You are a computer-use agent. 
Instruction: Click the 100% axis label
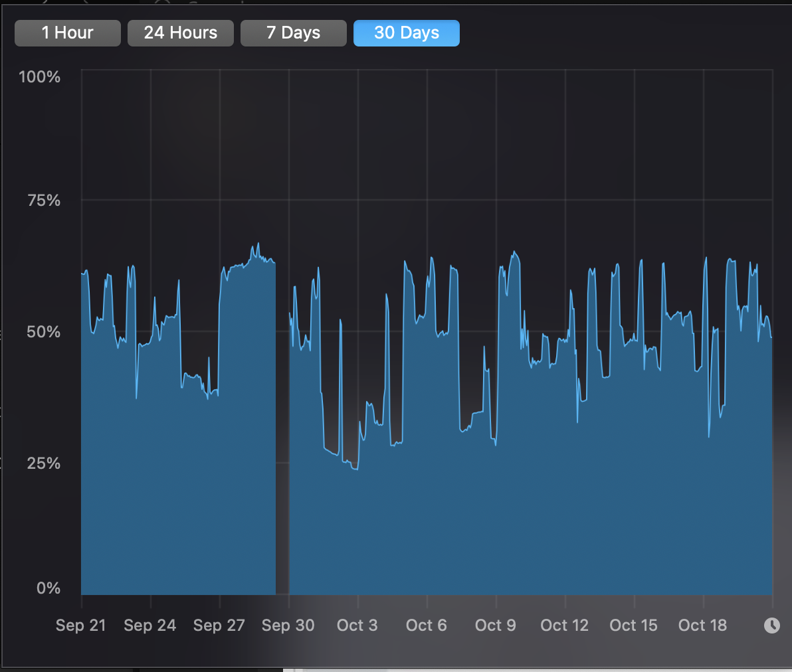[x=39, y=77]
